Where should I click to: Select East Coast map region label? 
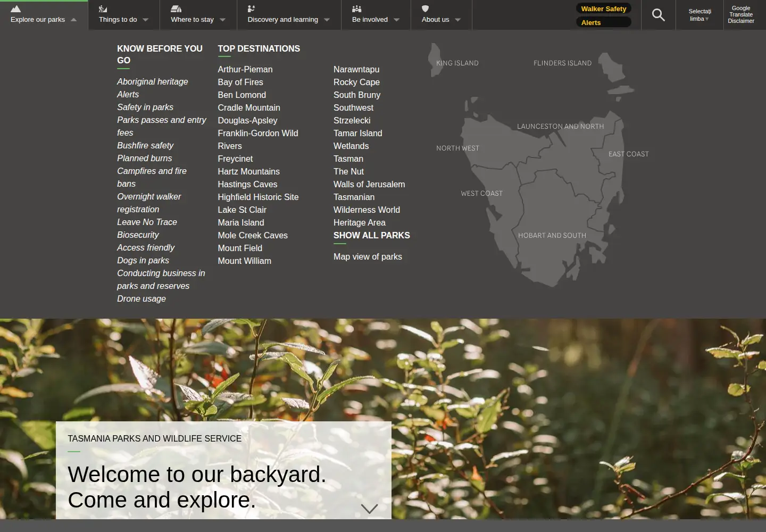(629, 154)
